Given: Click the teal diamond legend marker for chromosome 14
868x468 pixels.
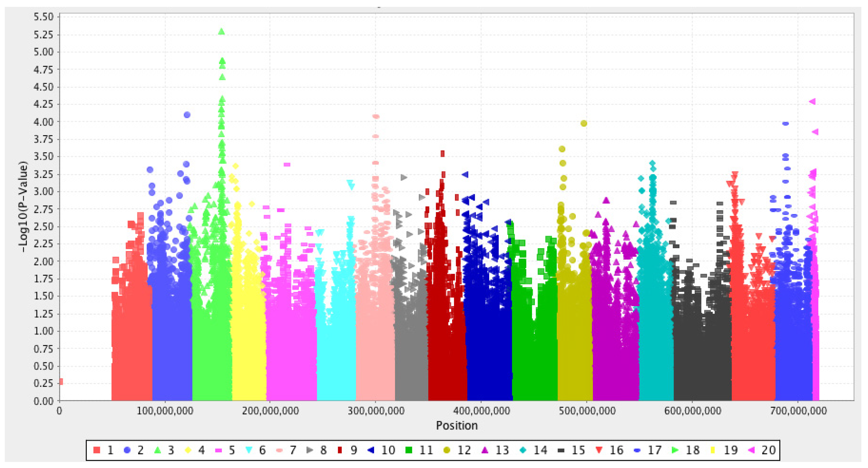Looking at the screenshot, I should tap(523, 450).
